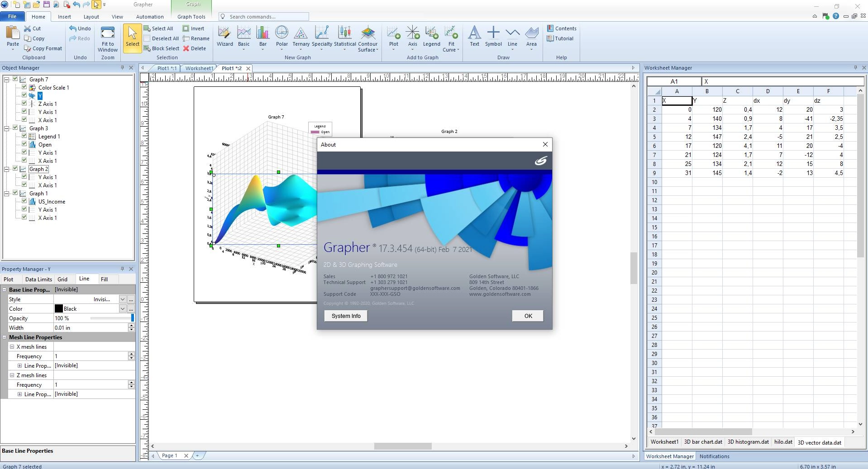Open the Graph Tools ribbon tab

191,17
